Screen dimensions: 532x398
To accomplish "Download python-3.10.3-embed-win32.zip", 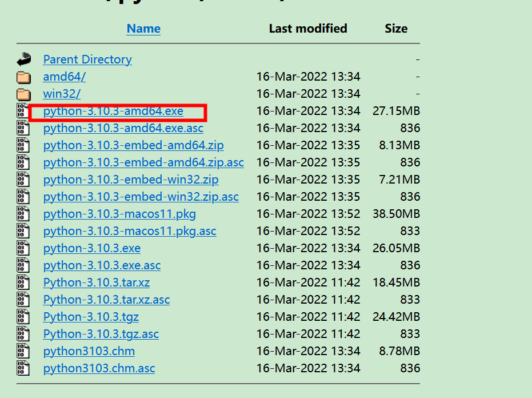I will coord(131,180).
